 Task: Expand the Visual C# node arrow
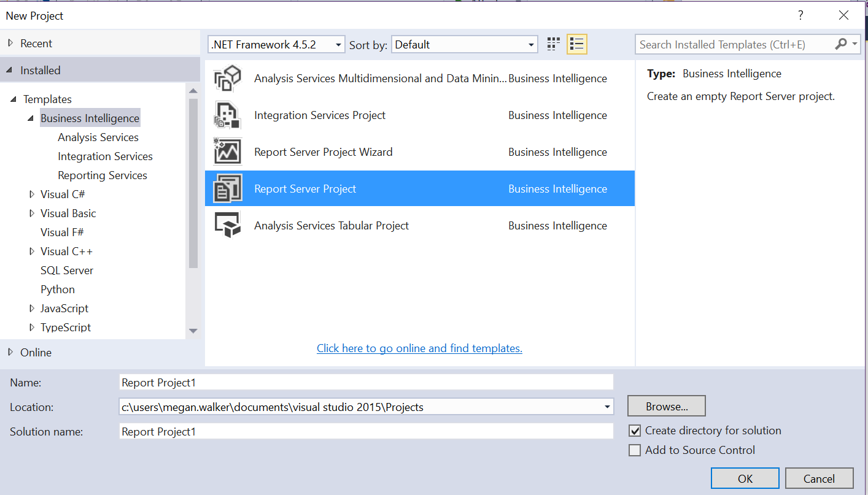(32, 194)
